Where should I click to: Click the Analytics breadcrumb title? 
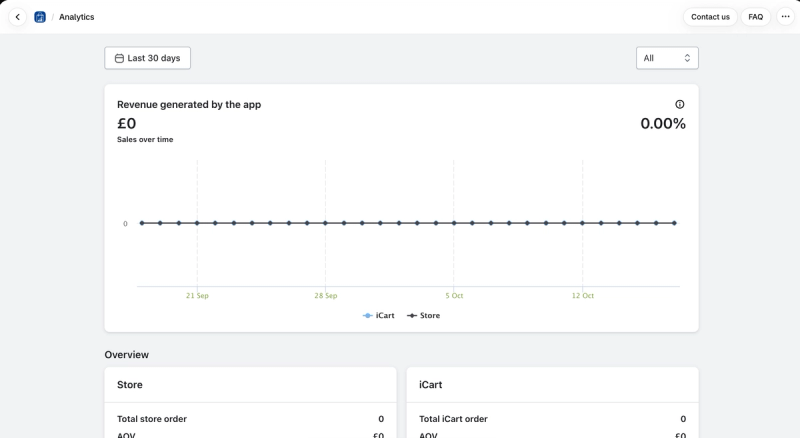click(77, 17)
